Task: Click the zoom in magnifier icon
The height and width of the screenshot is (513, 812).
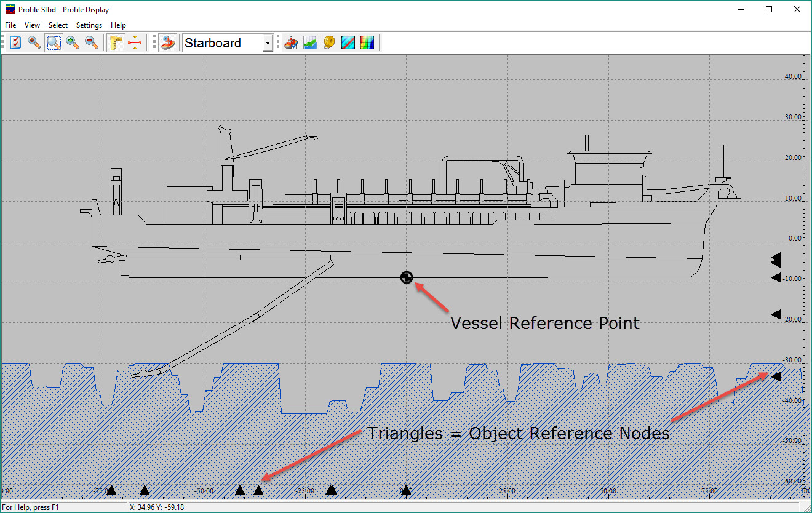Action: click(73, 42)
